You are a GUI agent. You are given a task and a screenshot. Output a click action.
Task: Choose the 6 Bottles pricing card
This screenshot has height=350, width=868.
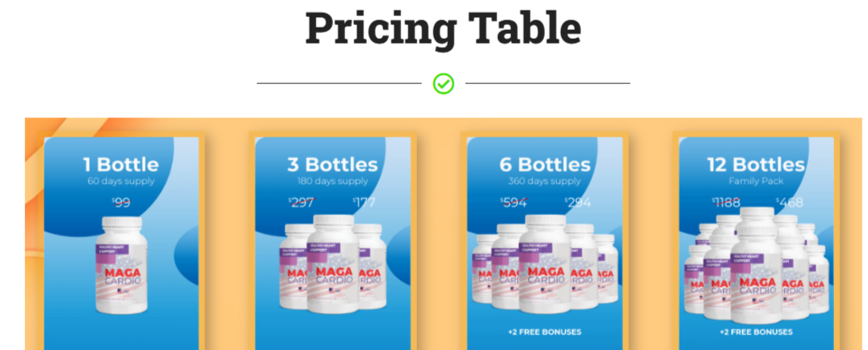[x=545, y=243]
